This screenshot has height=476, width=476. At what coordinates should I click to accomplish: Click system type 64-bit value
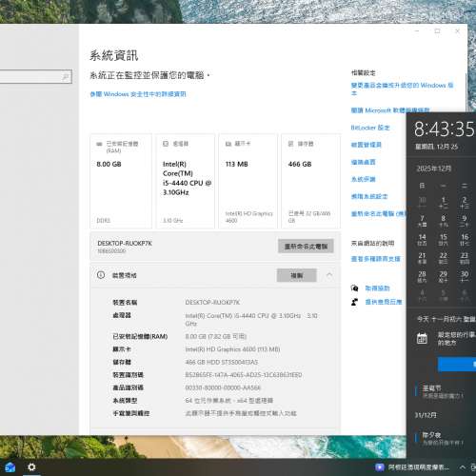click(x=229, y=400)
